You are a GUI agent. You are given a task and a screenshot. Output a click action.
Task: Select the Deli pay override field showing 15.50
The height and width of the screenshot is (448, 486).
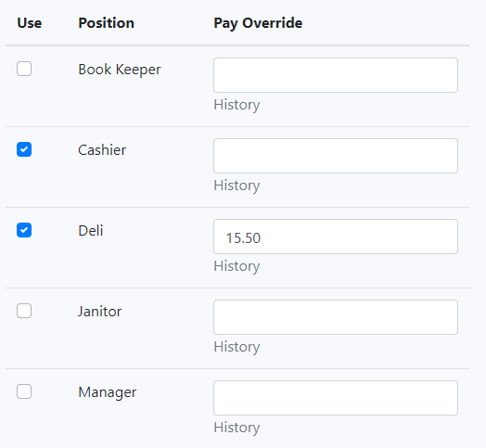pos(336,237)
